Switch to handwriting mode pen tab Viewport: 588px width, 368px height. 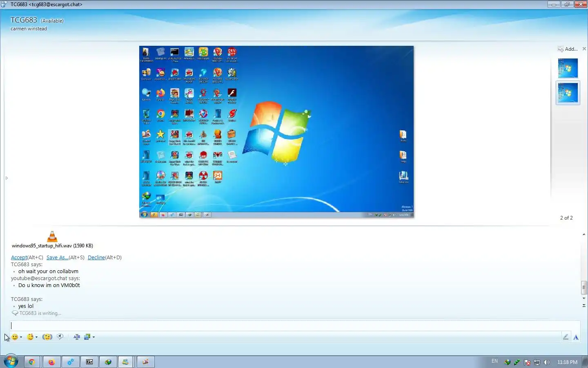(x=566, y=337)
